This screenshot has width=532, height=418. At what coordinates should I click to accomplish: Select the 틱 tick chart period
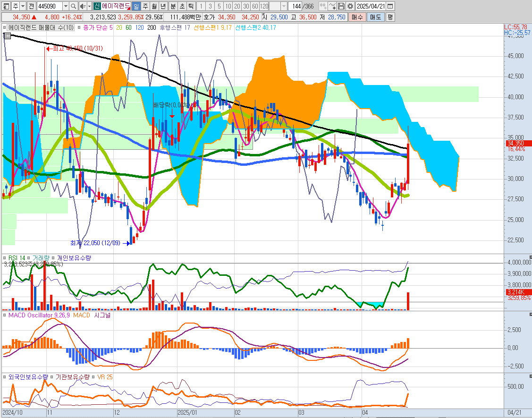click(x=191, y=6)
